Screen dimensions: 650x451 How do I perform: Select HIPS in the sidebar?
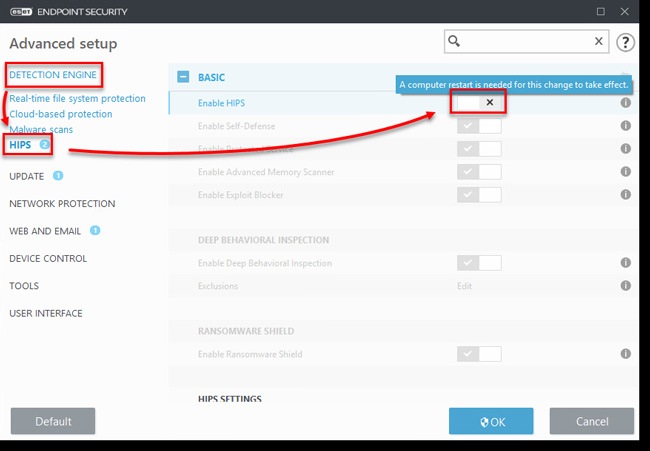20,145
